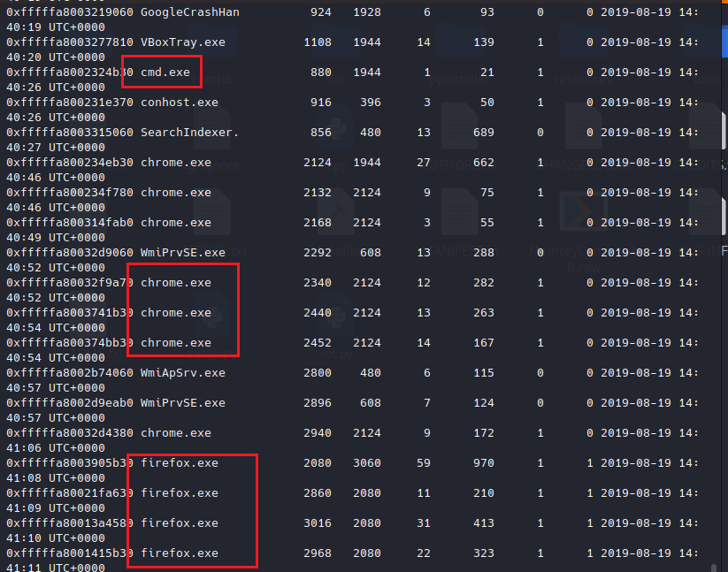Select the conhost.exe process entry
The width and height of the screenshot is (728, 572).
[x=179, y=103]
